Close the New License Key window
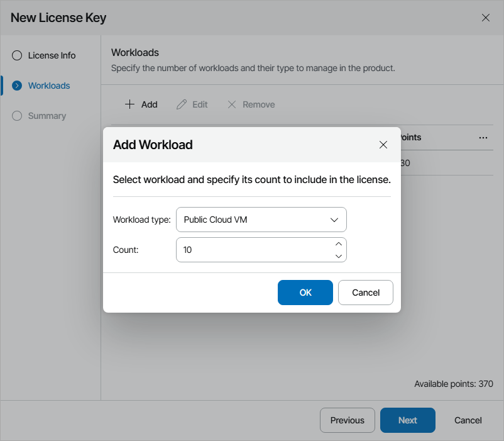Image resolution: width=504 pixels, height=441 pixels. point(486,18)
